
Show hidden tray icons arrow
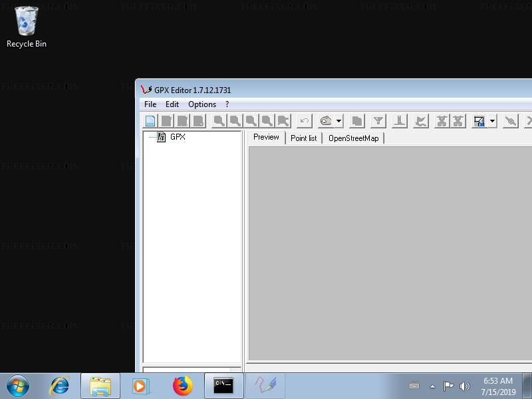tap(432, 386)
